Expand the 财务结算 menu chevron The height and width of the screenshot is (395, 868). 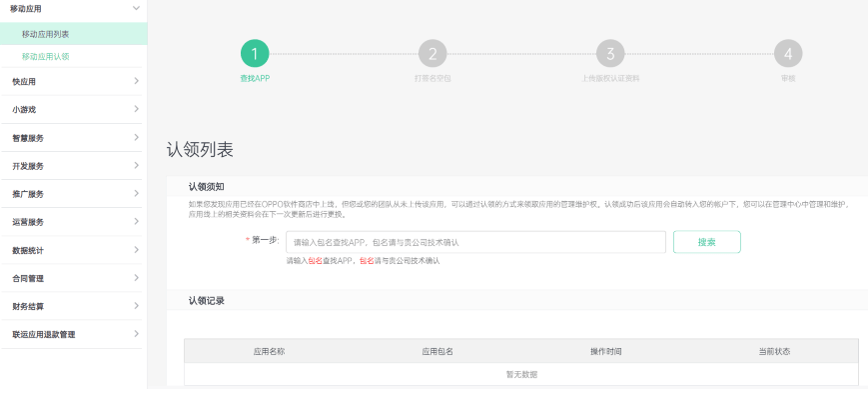point(136,306)
